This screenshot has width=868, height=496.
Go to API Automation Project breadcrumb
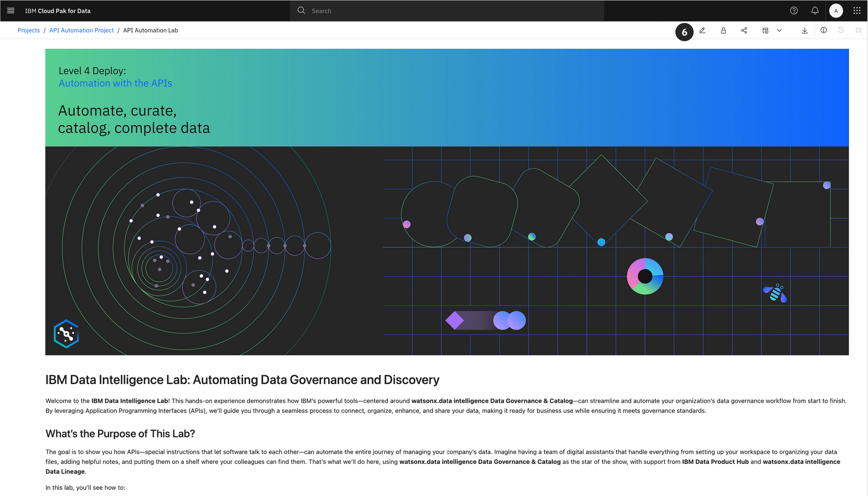click(81, 30)
